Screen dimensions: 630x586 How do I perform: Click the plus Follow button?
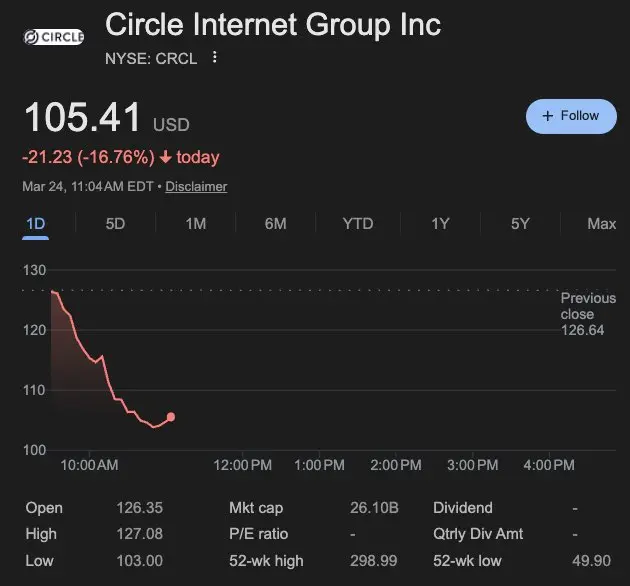point(569,116)
